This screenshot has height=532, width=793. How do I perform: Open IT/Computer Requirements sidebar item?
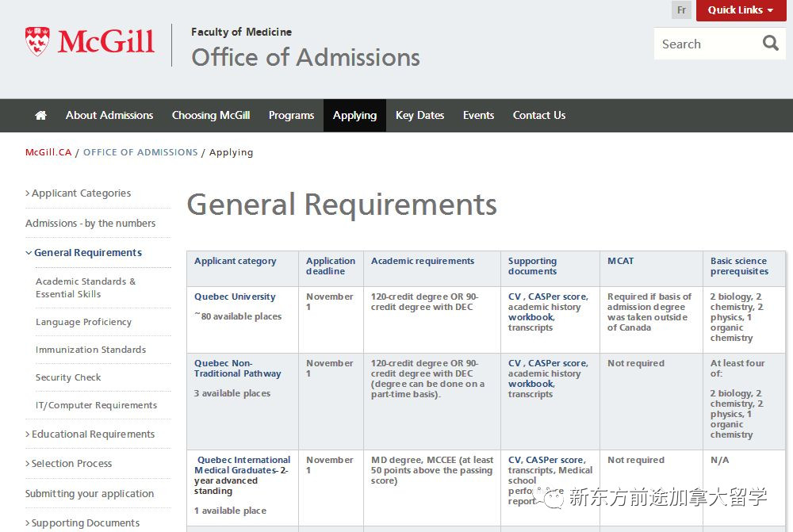coord(96,405)
